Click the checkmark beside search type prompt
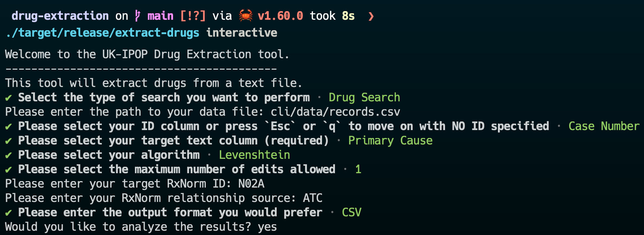This screenshot has width=644, height=235. [9, 98]
